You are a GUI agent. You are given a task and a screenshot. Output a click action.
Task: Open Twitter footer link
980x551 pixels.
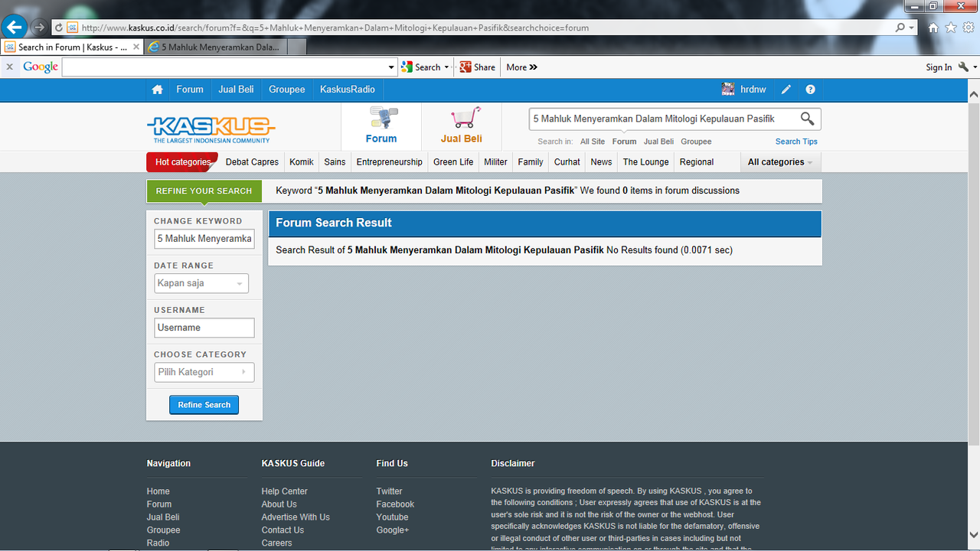coord(389,491)
